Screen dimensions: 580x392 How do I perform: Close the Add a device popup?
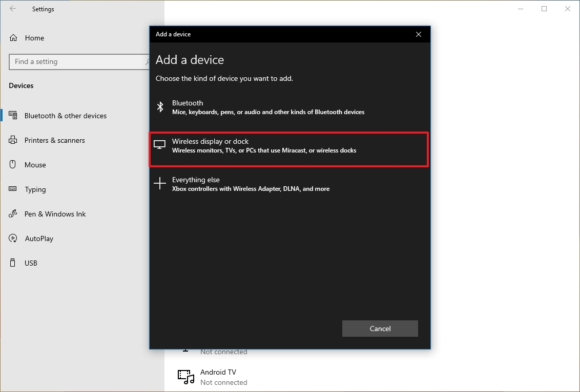[x=419, y=34]
